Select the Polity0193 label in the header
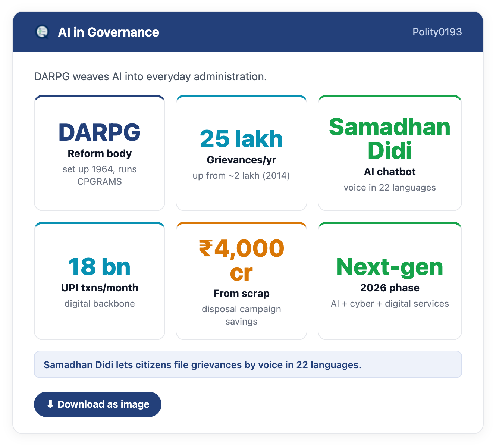This screenshot has height=448, width=496. (x=437, y=32)
